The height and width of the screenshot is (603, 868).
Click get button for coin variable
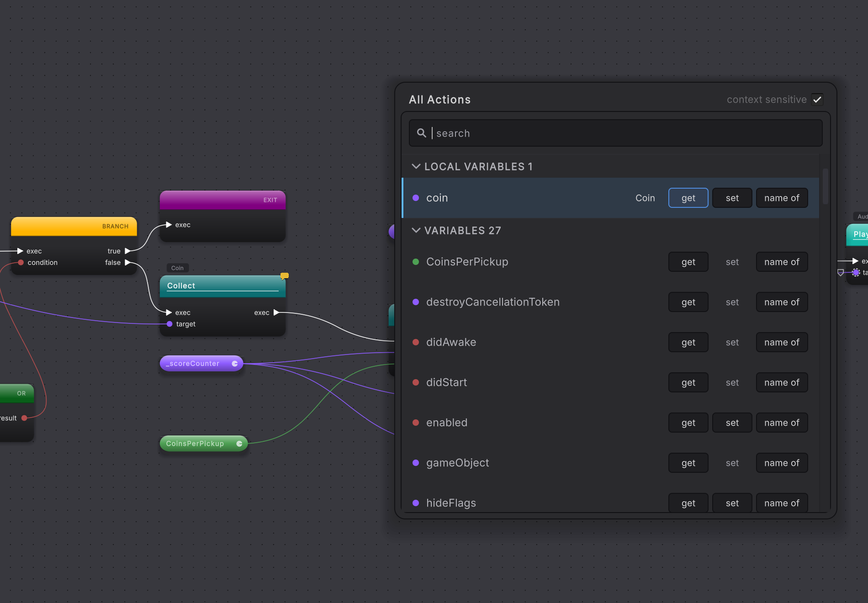(x=688, y=198)
